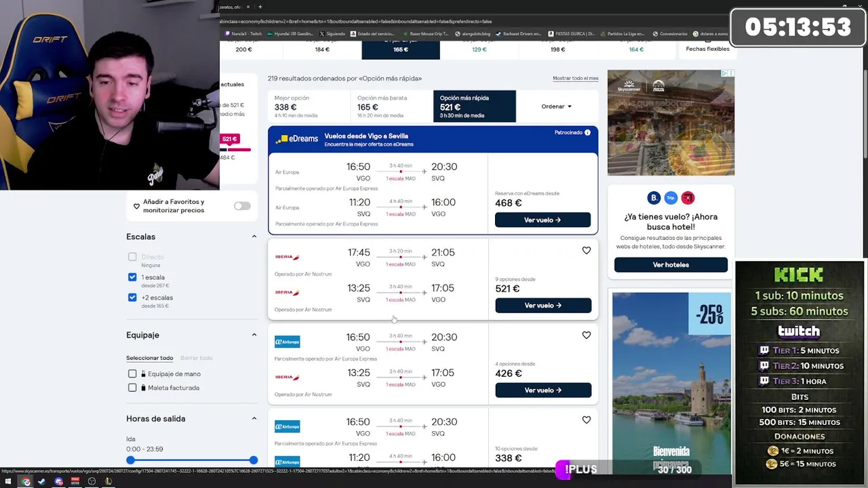Select the Opción más rápida tab

475,106
